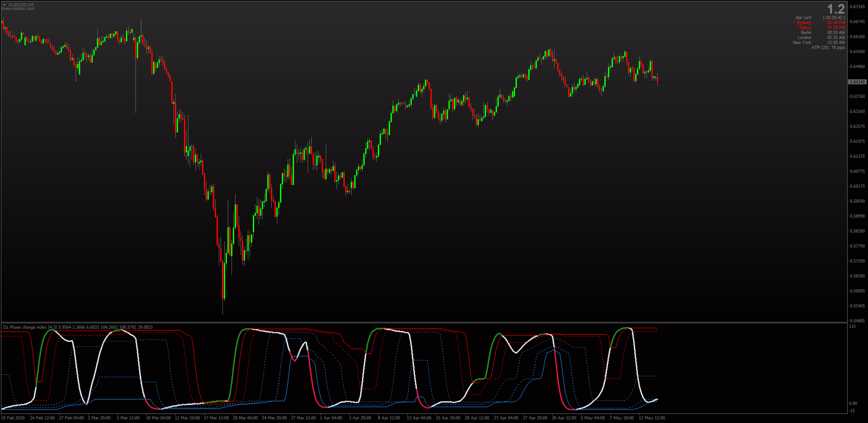Click the 0.63760 price scale label
Image resolution: width=868 pixels, height=423 pixels.
[857, 97]
